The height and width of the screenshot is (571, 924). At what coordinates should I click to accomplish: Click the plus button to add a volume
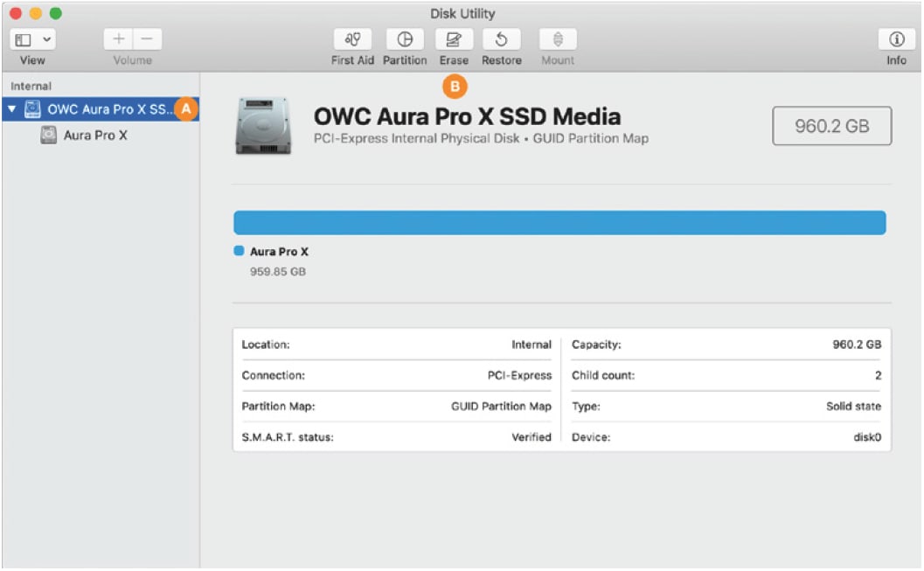click(119, 40)
